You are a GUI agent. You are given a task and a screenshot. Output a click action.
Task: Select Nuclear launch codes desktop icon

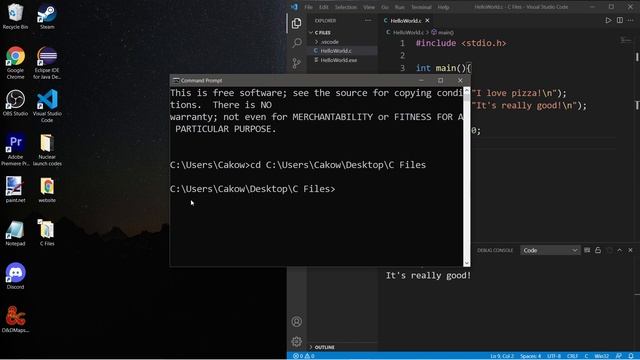coord(47,149)
